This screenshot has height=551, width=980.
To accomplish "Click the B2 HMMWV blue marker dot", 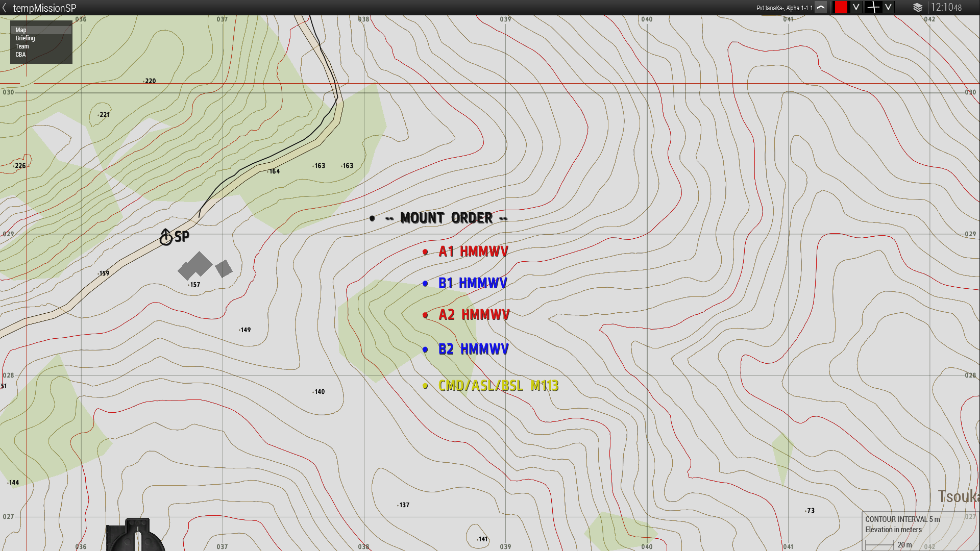I will (425, 349).
